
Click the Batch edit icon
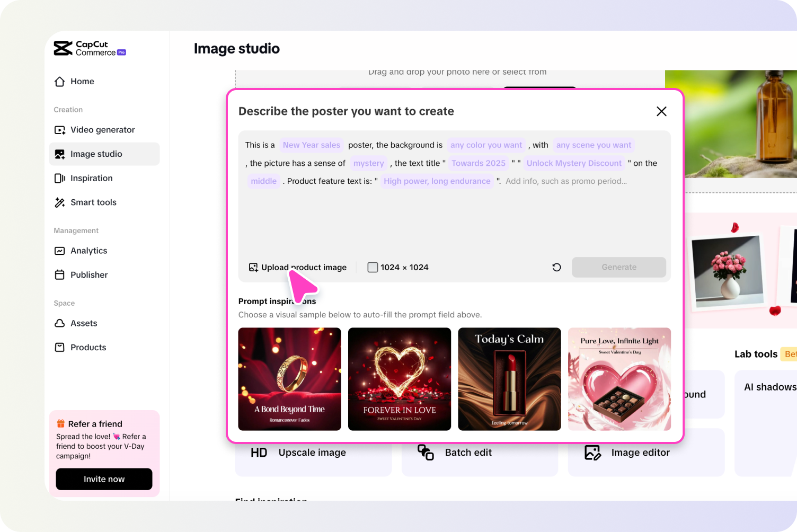426,453
